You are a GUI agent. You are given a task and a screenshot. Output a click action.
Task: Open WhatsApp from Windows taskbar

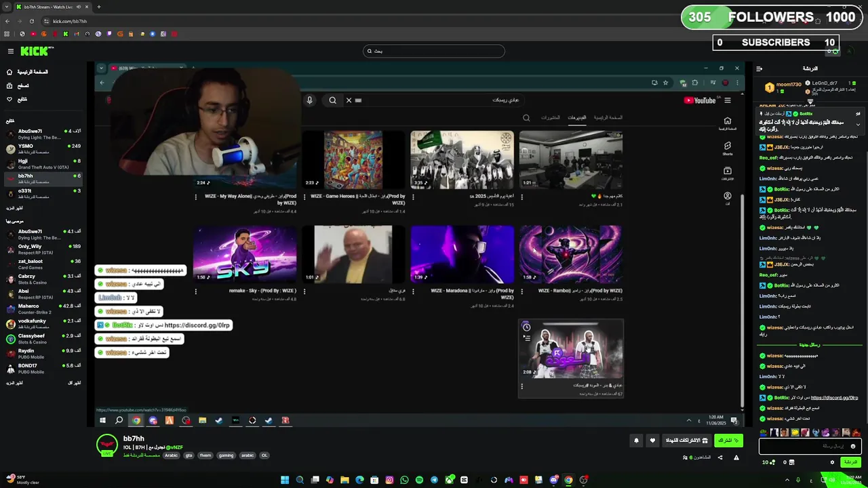coord(404,480)
